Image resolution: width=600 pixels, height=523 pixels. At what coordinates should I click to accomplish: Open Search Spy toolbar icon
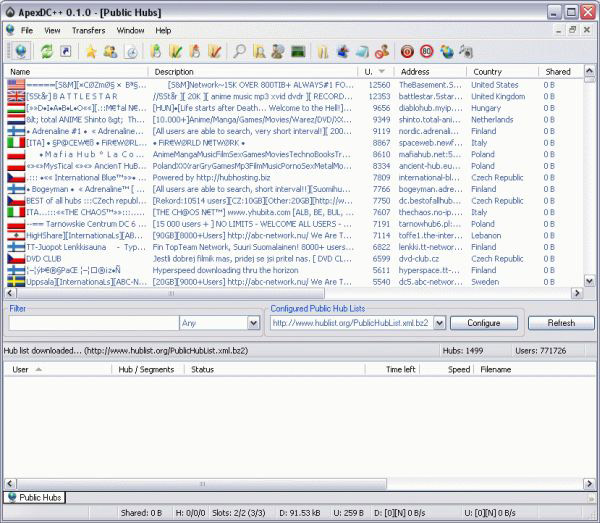[x=278, y=52]
